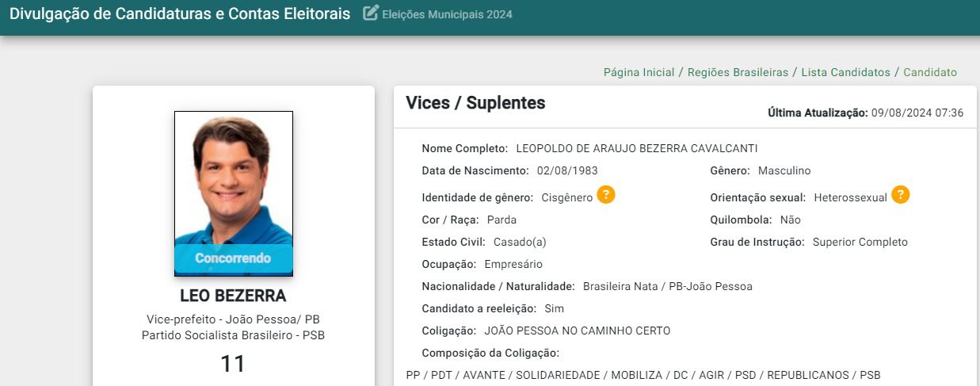The width and height of the screenshot is (980, 386).
Task: Click the edit icon beside Eleições Municipais 2024
Action: click(x=371, y=13)
